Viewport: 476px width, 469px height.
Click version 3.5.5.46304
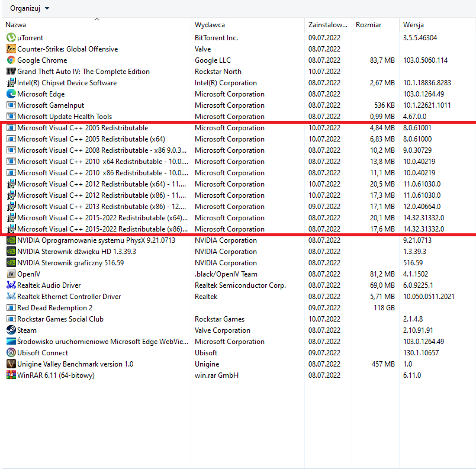click(x=420, y=38)
